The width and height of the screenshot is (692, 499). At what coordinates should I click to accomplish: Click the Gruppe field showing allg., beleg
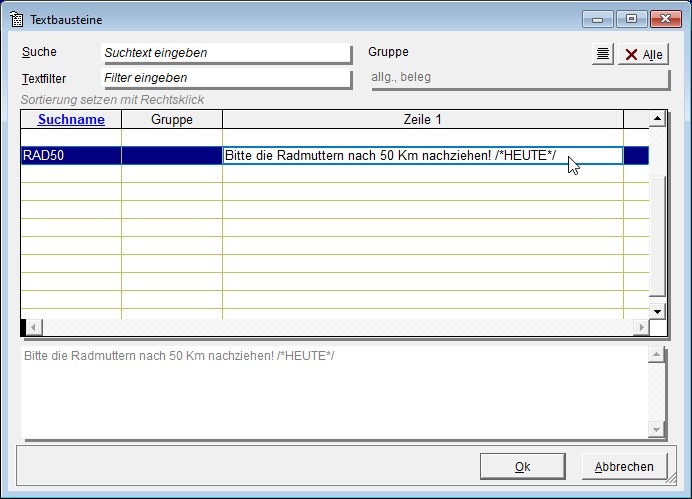pyautogui.click(x=520, y=78)
